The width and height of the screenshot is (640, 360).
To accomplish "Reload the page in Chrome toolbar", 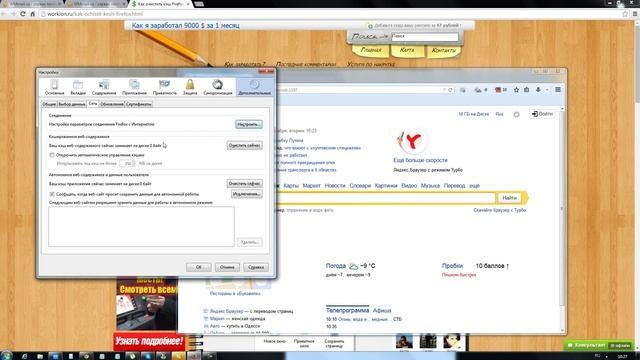I will click(22, 14).
